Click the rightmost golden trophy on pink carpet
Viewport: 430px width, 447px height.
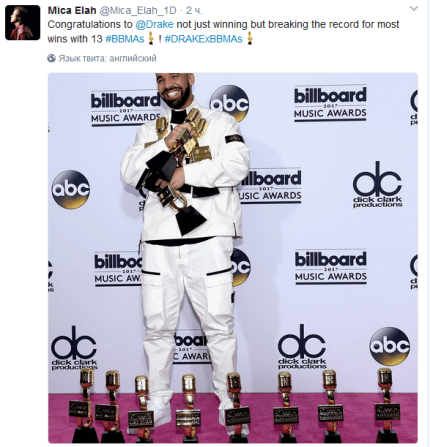pyautogui.click(x=386, y=405)
